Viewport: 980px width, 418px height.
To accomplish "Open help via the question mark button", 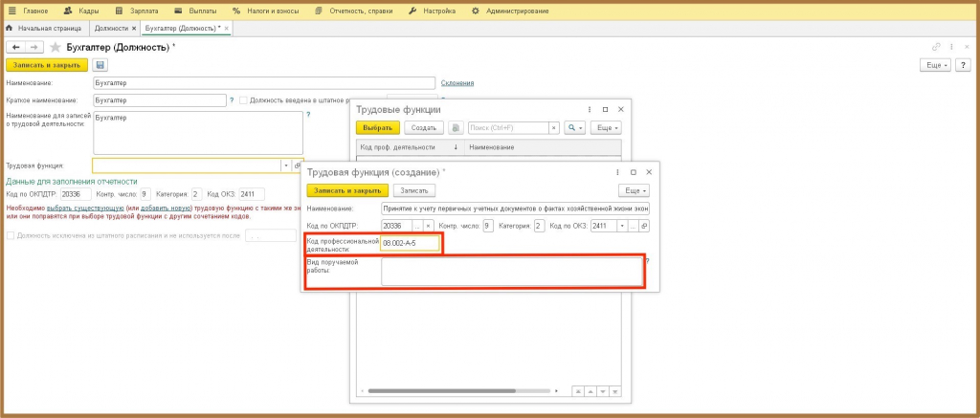I will (x=963, y=65).
